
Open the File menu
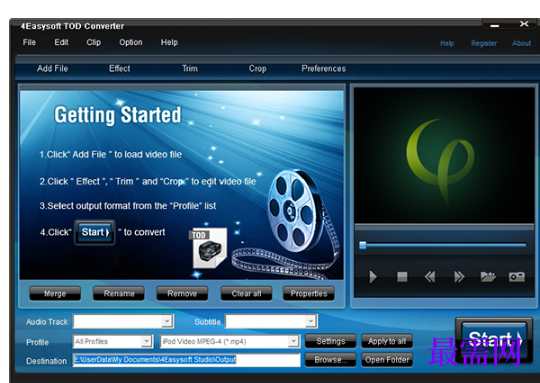[29, 42]
